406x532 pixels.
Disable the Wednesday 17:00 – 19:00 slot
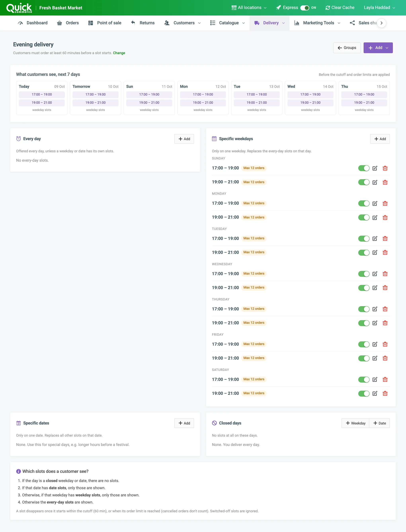pyautogui.click(x=364, y=274)
